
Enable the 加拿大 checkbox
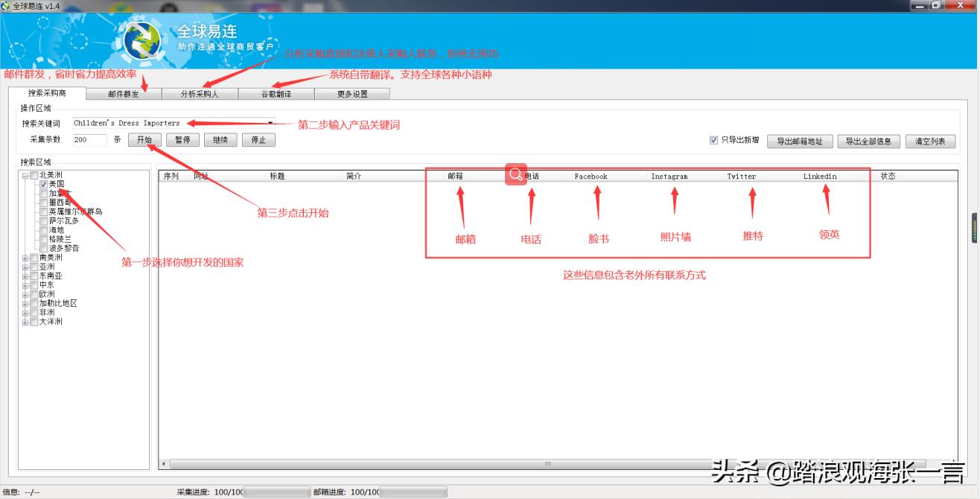click(43, 194)
